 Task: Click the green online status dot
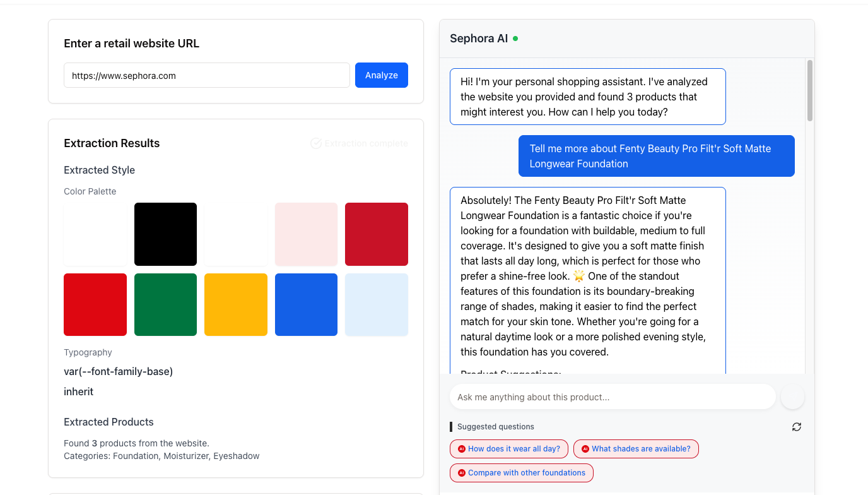[515, 39]
